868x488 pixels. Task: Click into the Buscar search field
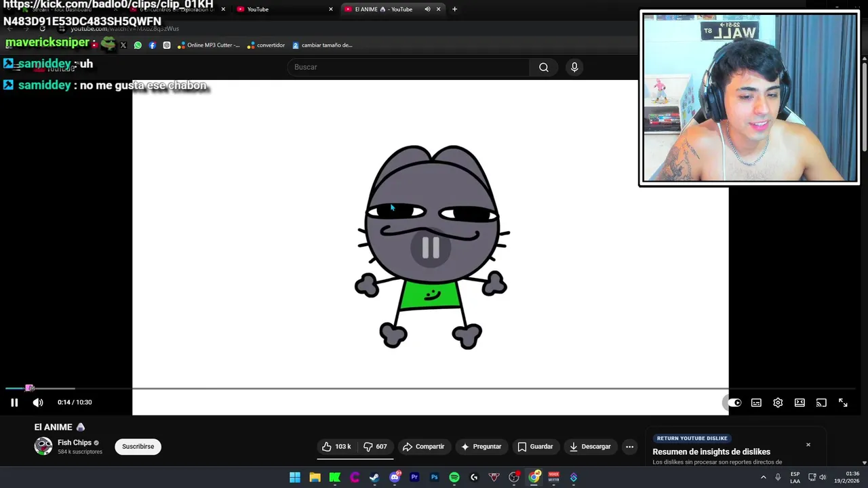408,67
